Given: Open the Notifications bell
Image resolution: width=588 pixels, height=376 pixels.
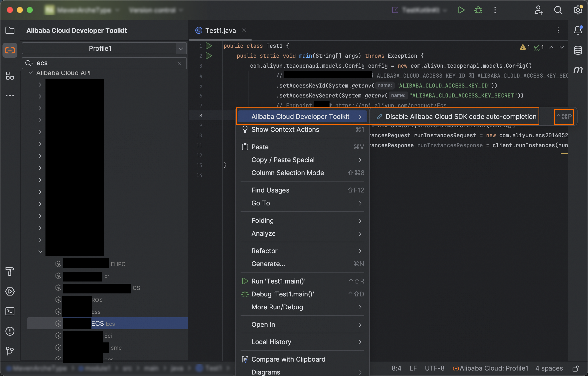Looking at the screenshot, I should coord(578,30).
